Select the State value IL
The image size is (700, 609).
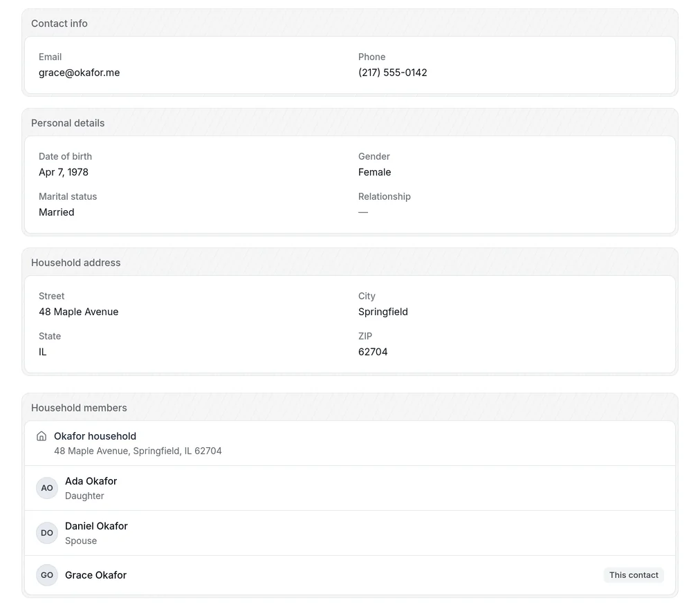(42, 352)
